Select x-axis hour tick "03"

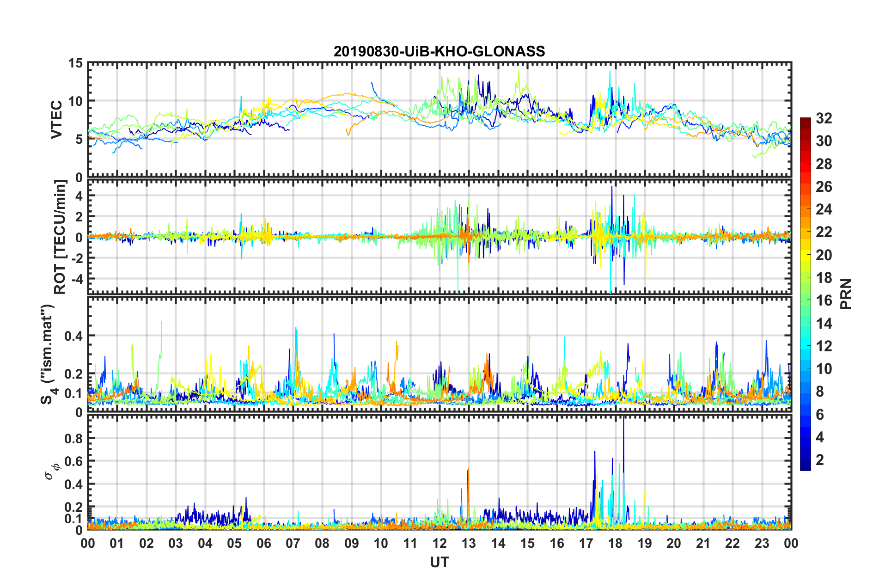click(x=176, y=543)
